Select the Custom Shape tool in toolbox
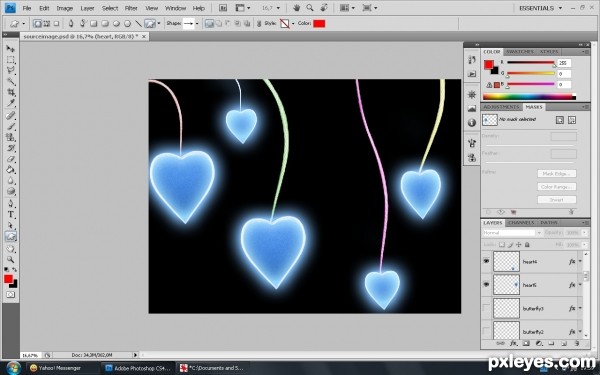Screen dimensions: 600x375 [10, 236]
